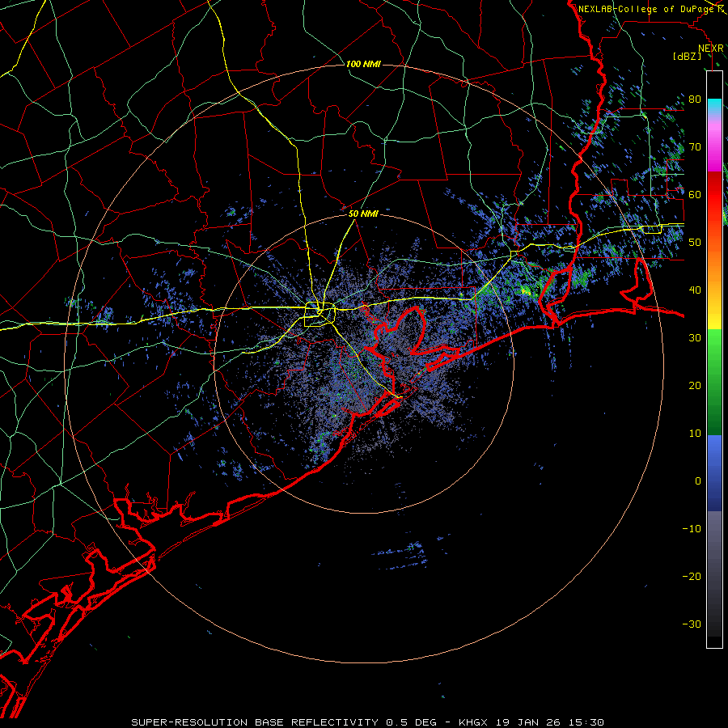728x728 pixels.
Task: Click the green band of the reflectivity color bar
Action: point(714,382)
